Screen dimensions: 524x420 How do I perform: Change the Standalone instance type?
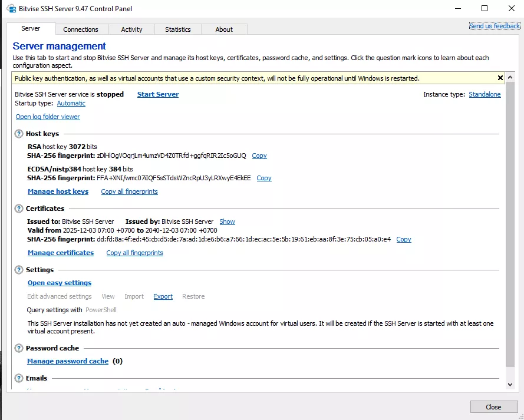point(485,94)
